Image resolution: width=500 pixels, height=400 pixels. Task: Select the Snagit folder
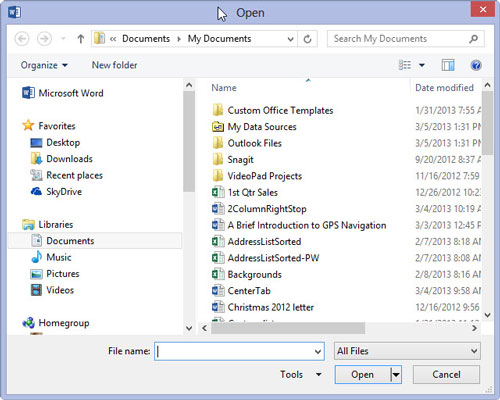tap(233, 160)
